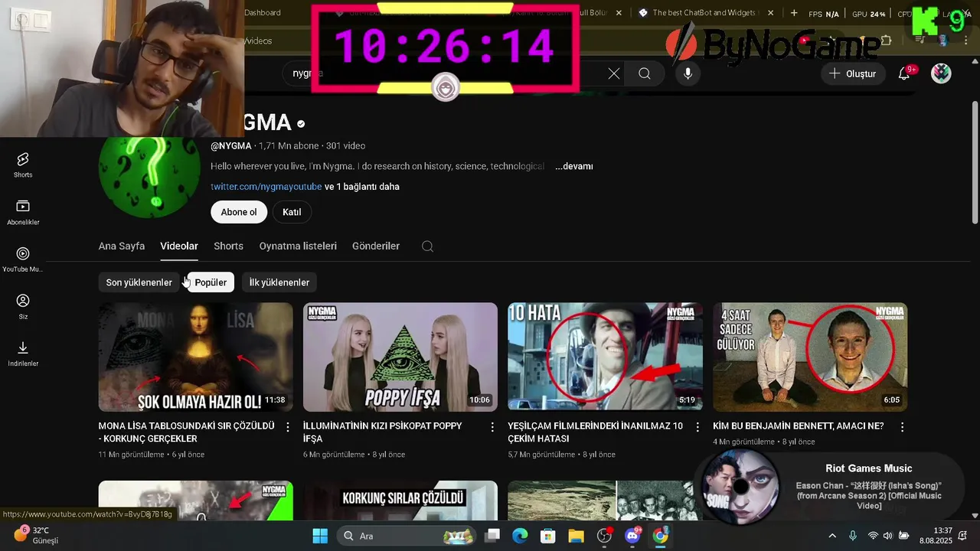Click title 'KİM BU BENJAMİN BENNETT, AMACI NE?'
980x551 pixels.
pos(799,426)
